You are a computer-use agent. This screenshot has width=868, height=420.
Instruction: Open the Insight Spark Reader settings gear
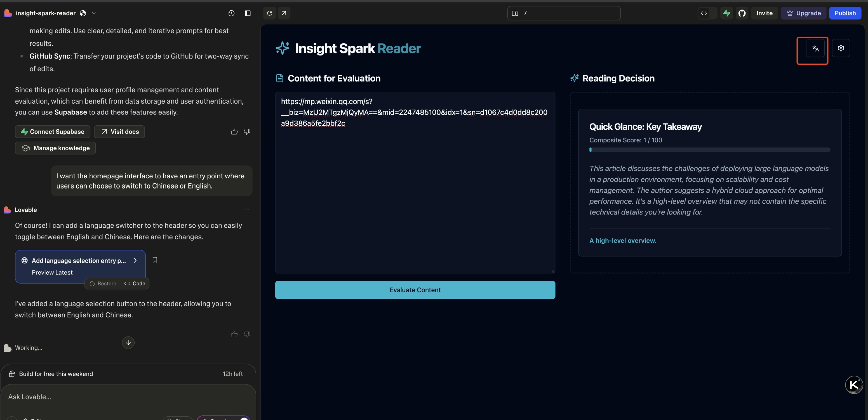pos(841,48)
